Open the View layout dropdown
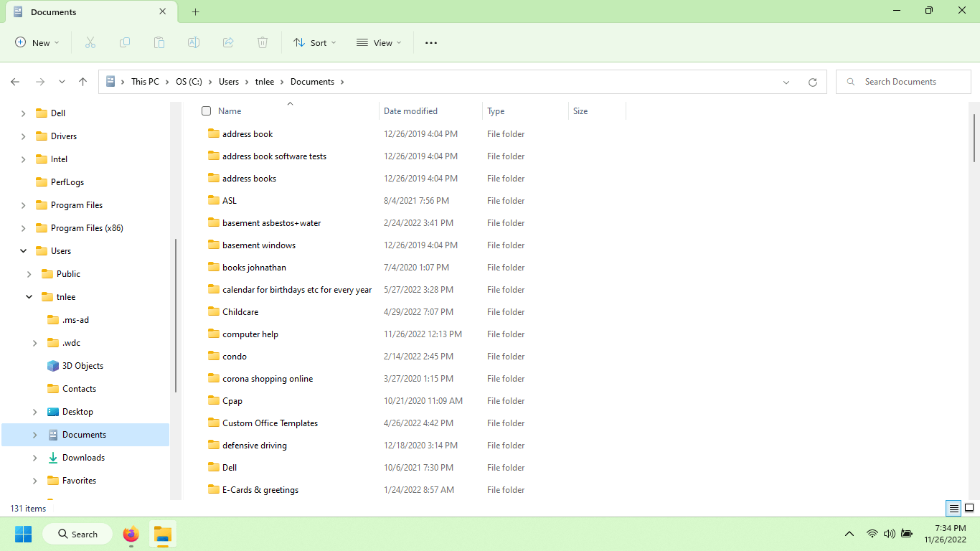This screenshot has width=980, height=551. click(x=379, y=43)
